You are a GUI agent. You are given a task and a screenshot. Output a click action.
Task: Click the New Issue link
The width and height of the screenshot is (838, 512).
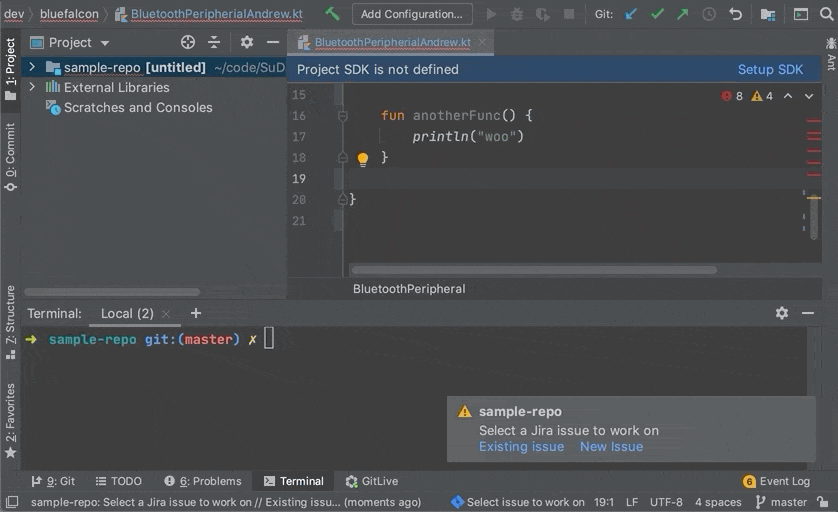coord(611,447)
